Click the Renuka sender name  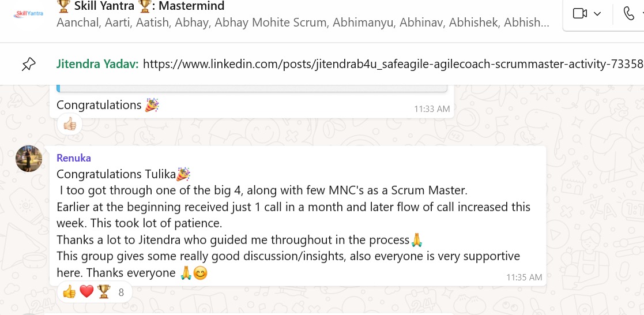pyautogui.click(x=74, y=158)
